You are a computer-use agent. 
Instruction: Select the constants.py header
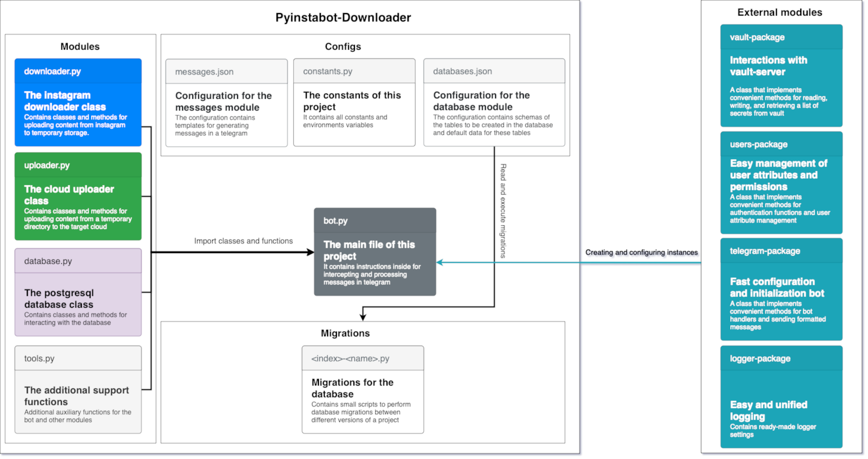(x=354, y=71)
